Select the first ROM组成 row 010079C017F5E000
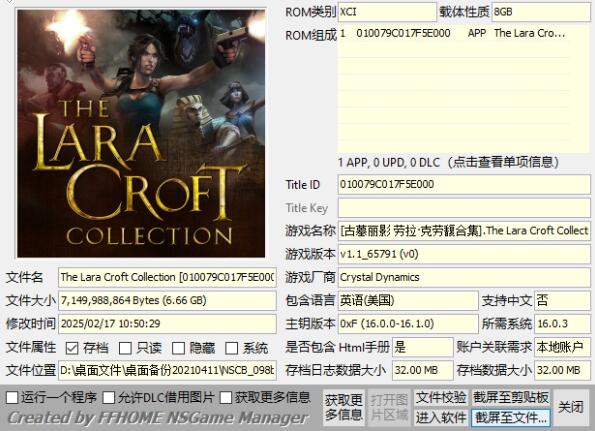595x431 pixels. click(x=453, y=33)
